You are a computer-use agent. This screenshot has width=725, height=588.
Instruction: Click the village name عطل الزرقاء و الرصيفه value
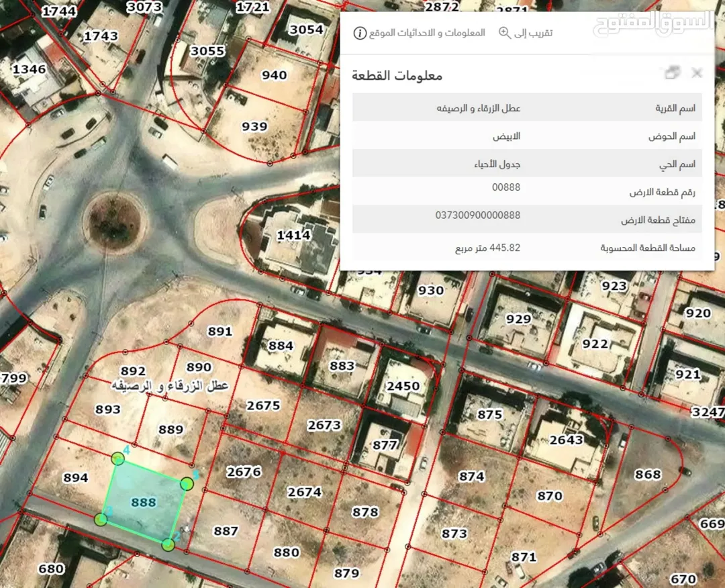point(479,108)
